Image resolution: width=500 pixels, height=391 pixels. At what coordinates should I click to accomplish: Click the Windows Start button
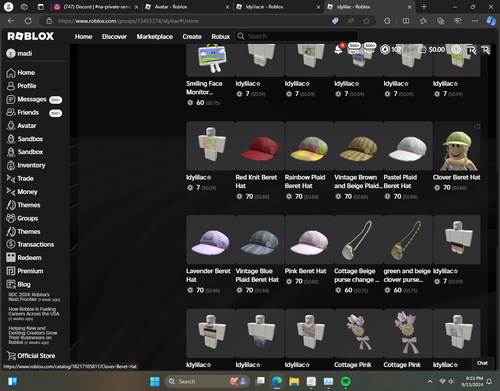point(155,381)
